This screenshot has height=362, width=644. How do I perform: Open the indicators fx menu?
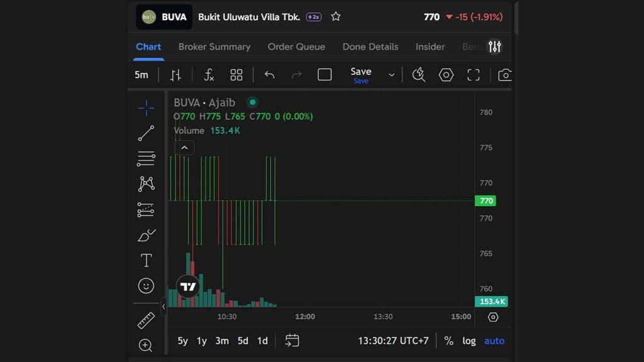coord(209,75)
